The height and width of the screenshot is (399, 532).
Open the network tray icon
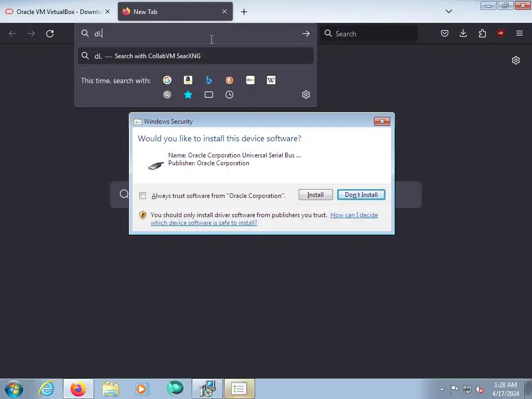(x=467, y=389)
